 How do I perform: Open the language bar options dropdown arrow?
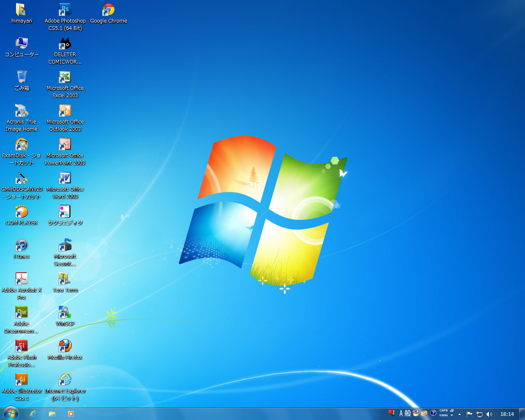(452, 415)
